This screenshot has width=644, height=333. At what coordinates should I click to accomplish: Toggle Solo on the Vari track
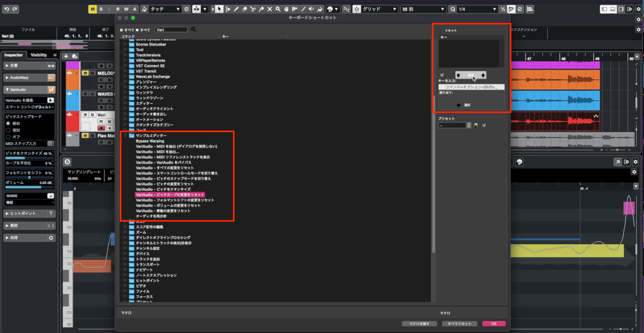pos(92,115)
